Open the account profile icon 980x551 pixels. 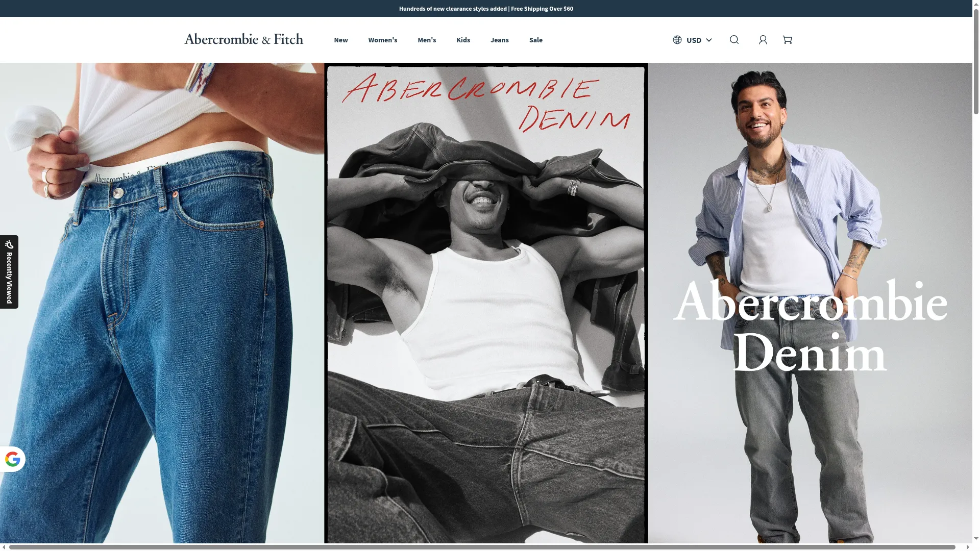pyautogui.click(x=763, y=40)
